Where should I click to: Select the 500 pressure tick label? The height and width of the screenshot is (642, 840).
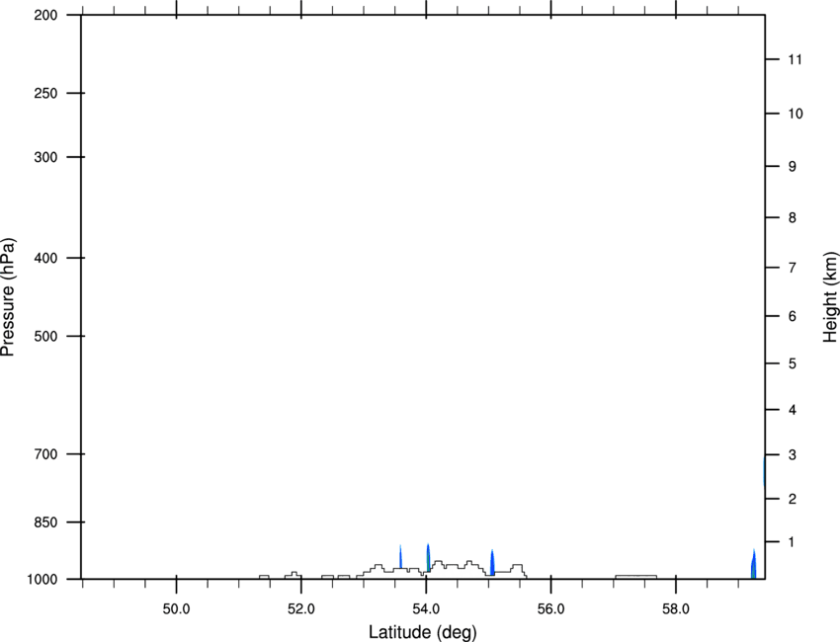coord(45,336)
